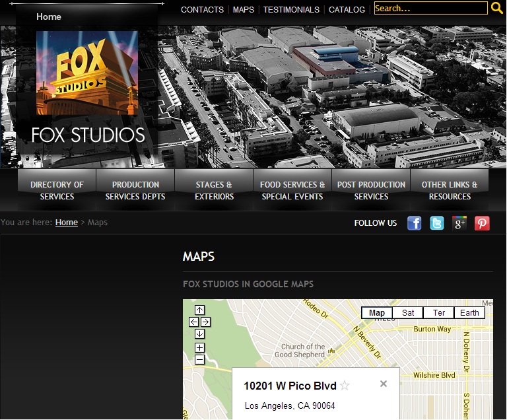Click the N Beverly Dr map label

point(367,342)
